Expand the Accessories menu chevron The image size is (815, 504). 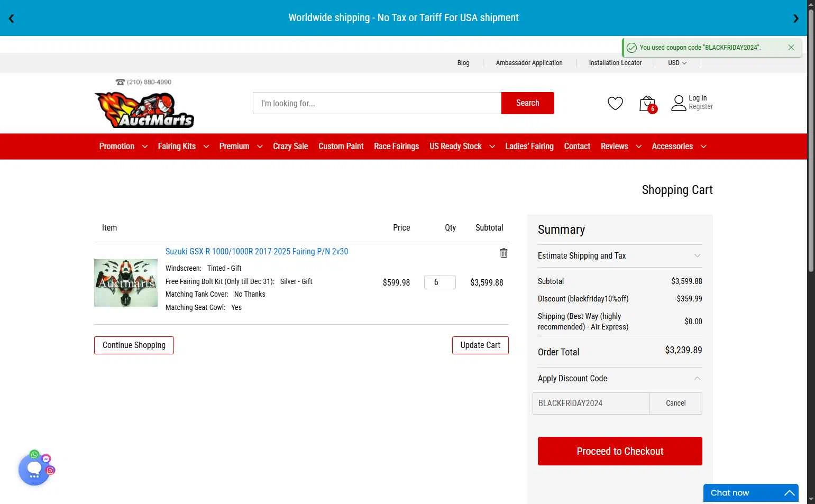pyautogui.click(x=703, y=146)
